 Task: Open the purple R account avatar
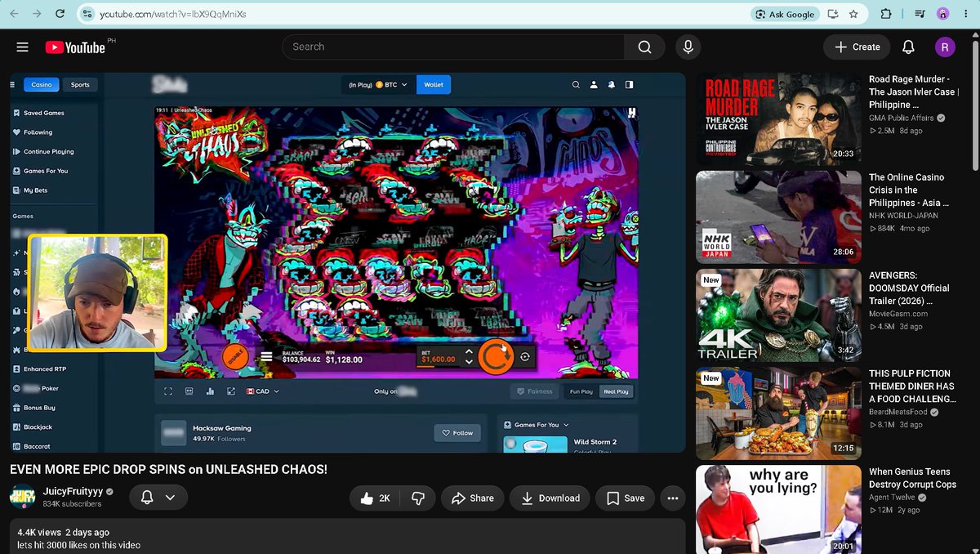point(945,47)
